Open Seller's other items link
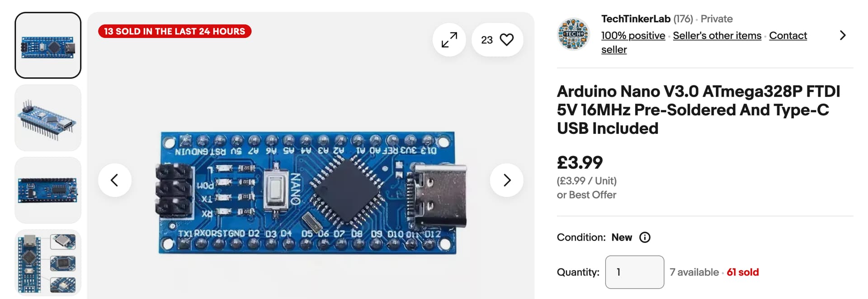The height and width of the screenshot is (299, 868). (x=717, y=35)
